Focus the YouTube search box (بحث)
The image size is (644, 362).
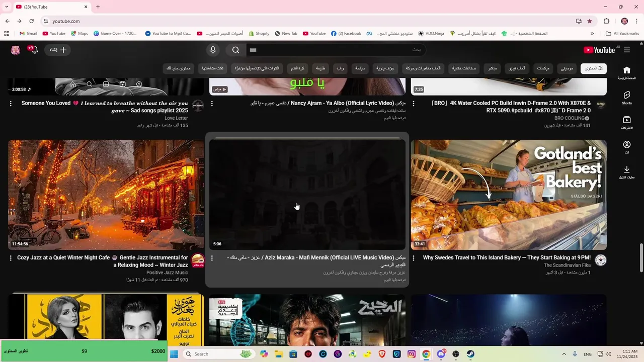[336, 50]
